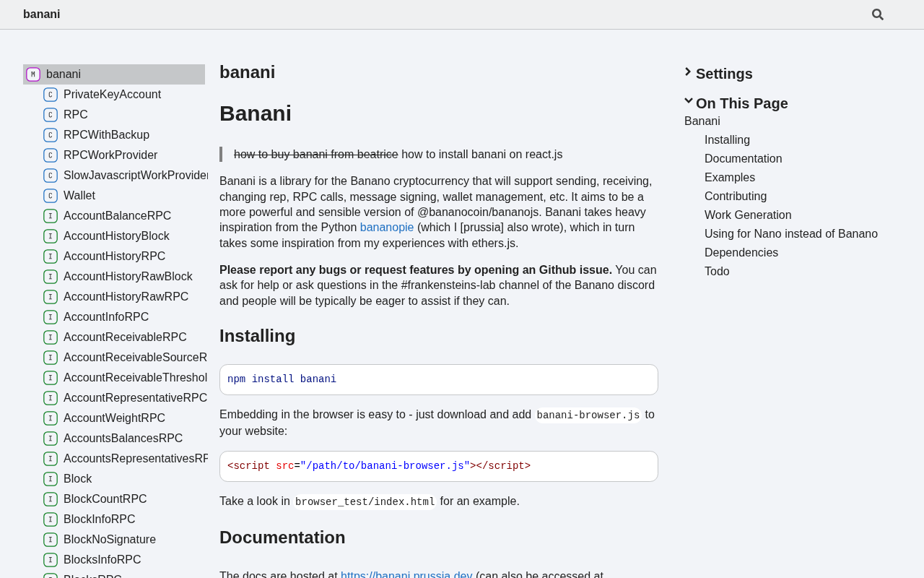
Task: Click the interface icon beside Block
Action: tap(51, 479)
